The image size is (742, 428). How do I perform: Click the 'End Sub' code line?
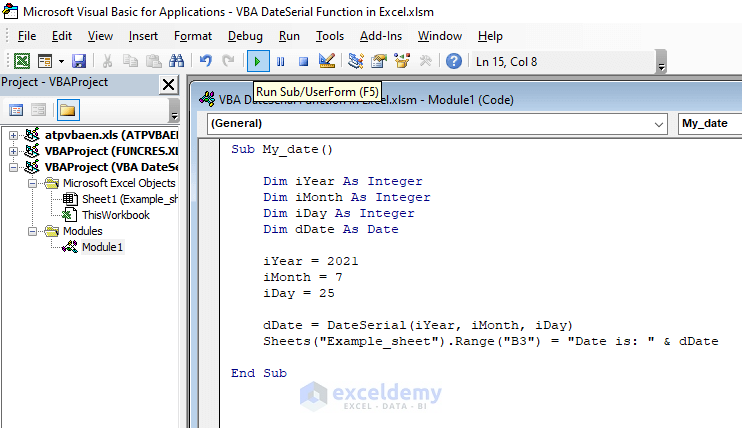click(x=259, y=373)
